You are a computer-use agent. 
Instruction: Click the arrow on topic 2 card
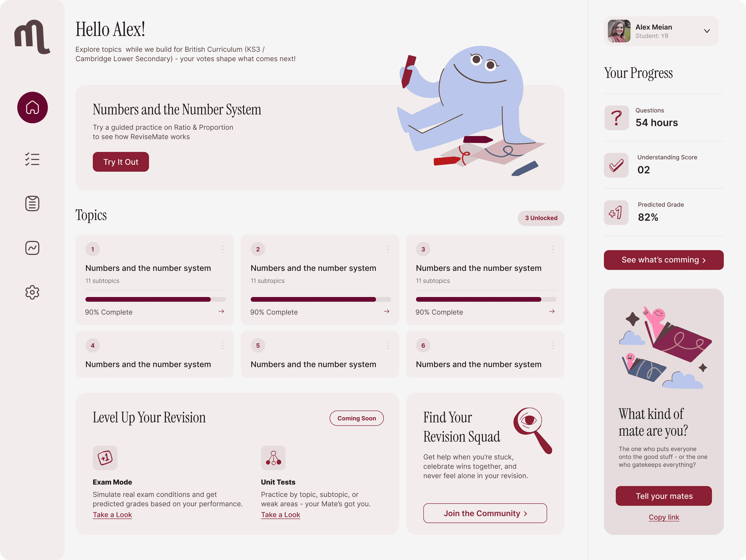pyautogui.click(x=386, y=311)
